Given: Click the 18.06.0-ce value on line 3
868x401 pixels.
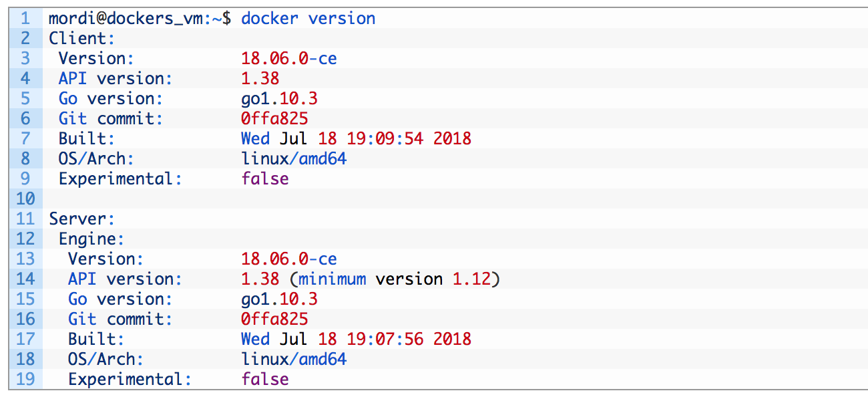Looking at the screenshot, I should coord(288,58).
